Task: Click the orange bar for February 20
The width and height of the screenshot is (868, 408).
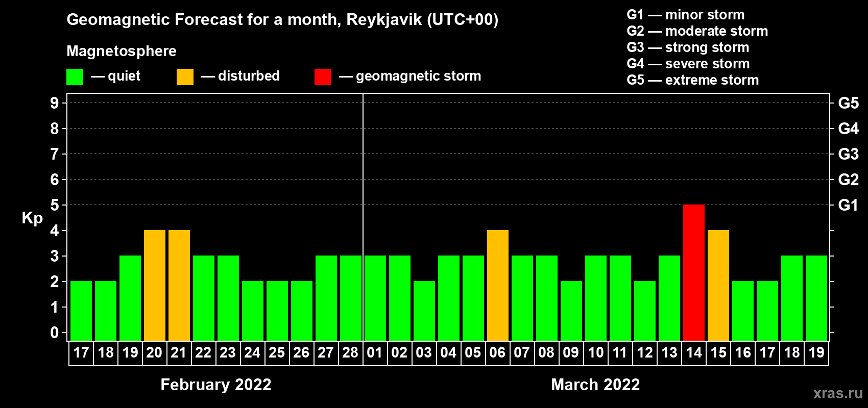Action: tap(154, 285)
